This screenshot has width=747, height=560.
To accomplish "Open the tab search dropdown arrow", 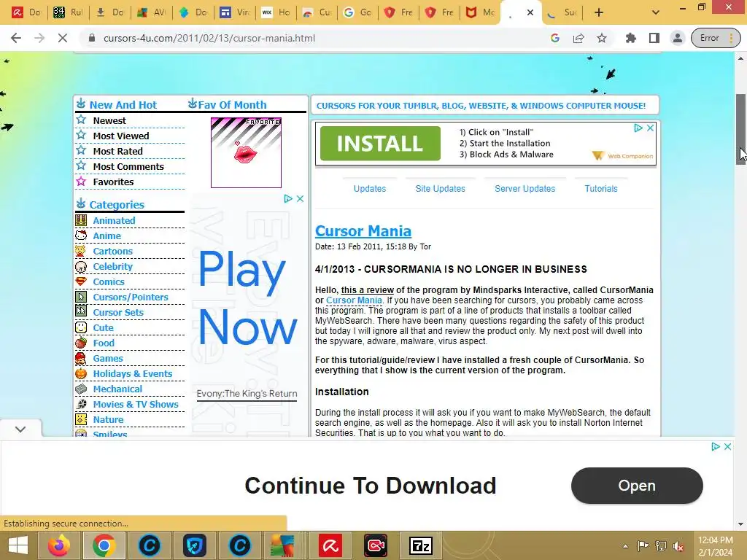I will [656, 12].
